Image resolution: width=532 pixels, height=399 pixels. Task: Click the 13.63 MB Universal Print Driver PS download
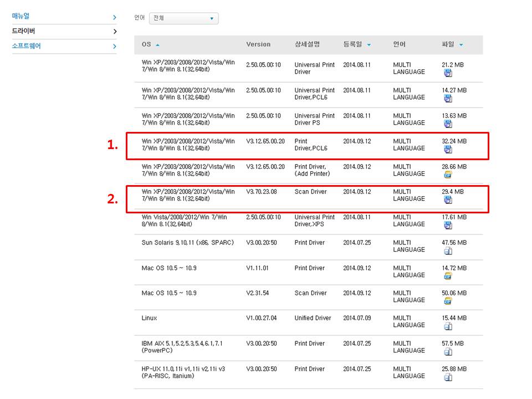pos(447,124)
